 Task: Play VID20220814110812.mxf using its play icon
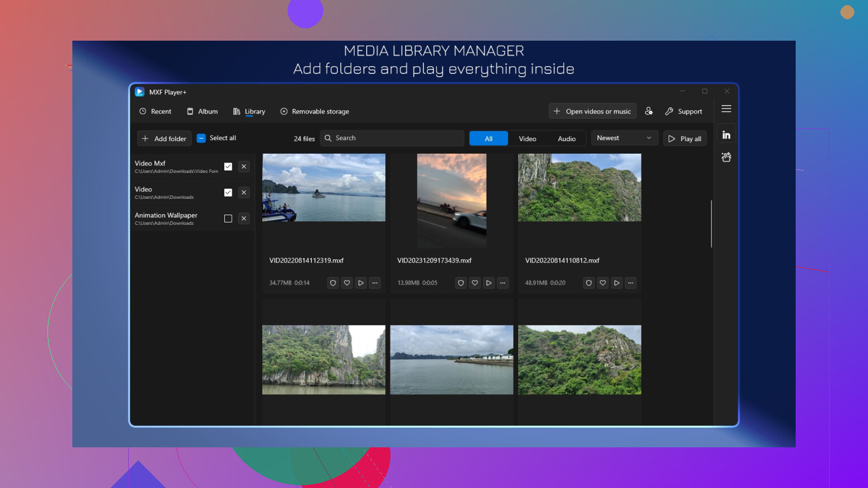(617, 283)
